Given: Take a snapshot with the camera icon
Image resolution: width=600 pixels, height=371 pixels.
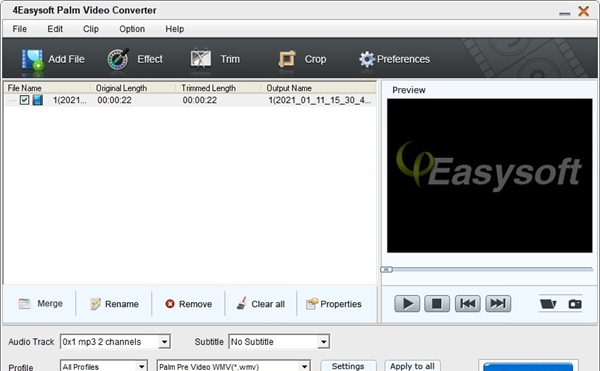Looking at the screenshot, I should (x=575, y=304).
